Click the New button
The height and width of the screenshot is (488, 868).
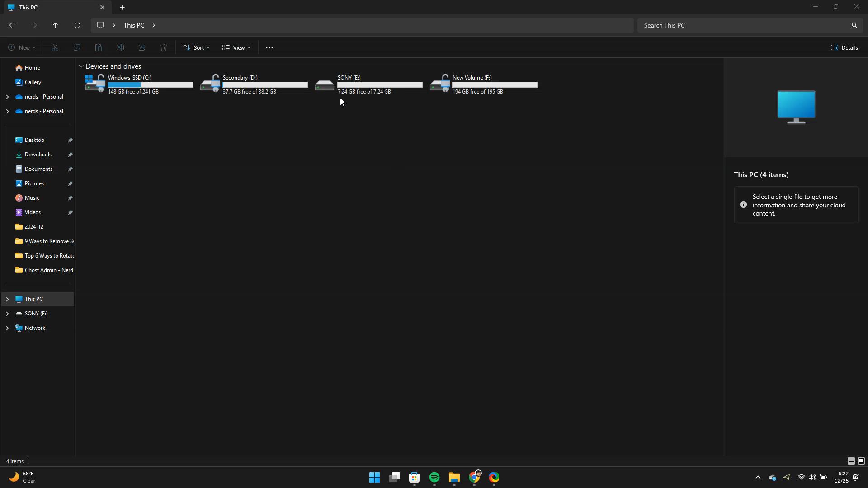tap(21, 47)
